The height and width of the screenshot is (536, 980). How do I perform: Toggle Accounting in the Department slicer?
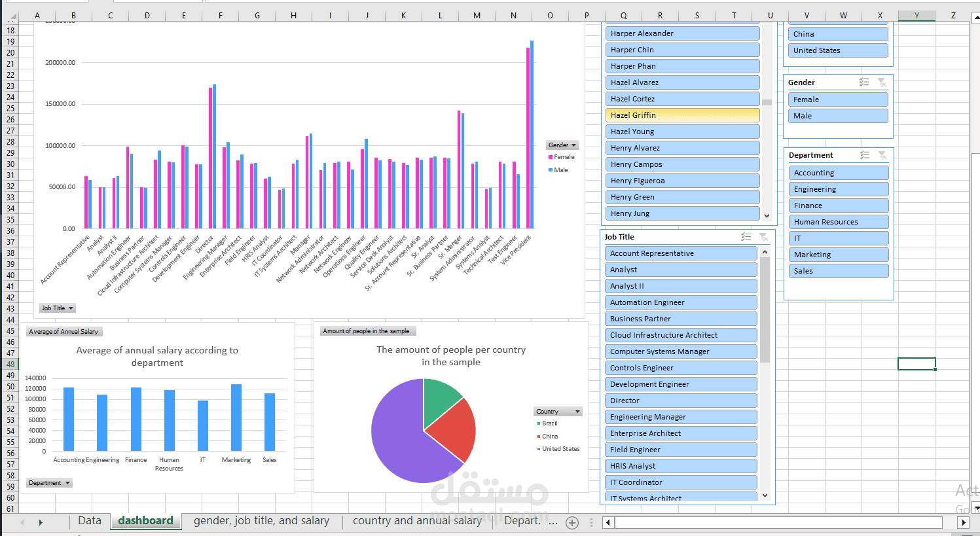(839, 173)
